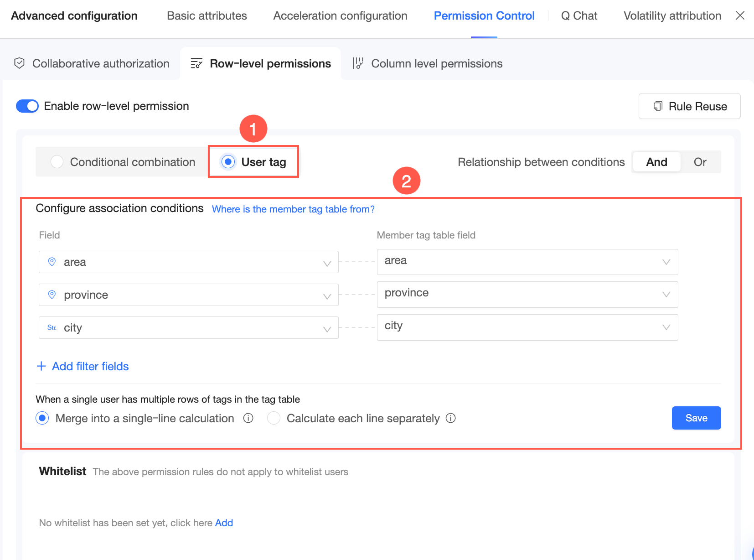
Task: Save the row-level permission settings
Action: click(x=696, y=418)
